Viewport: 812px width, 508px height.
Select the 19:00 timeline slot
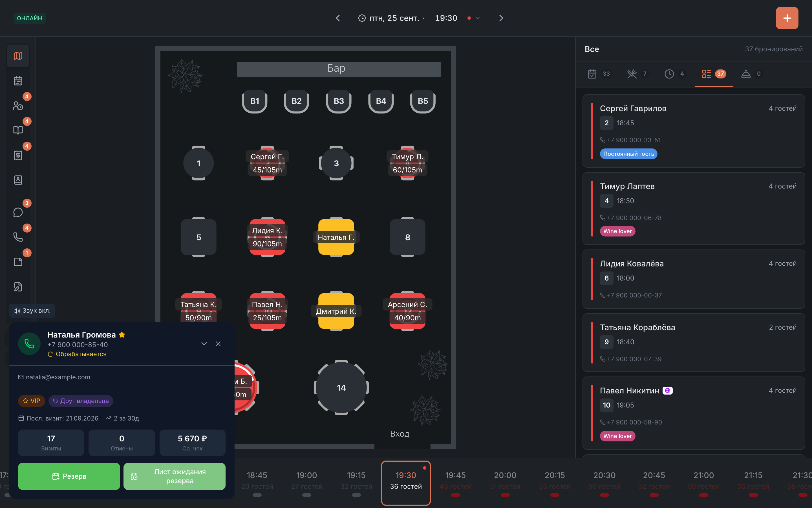pyautogui.click(x=306, y=483)
